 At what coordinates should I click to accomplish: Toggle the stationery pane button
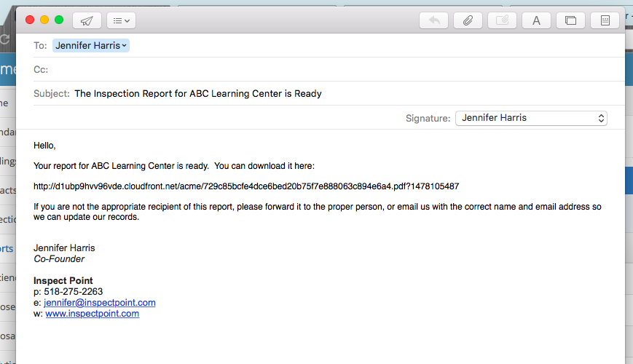coord(605,20)
